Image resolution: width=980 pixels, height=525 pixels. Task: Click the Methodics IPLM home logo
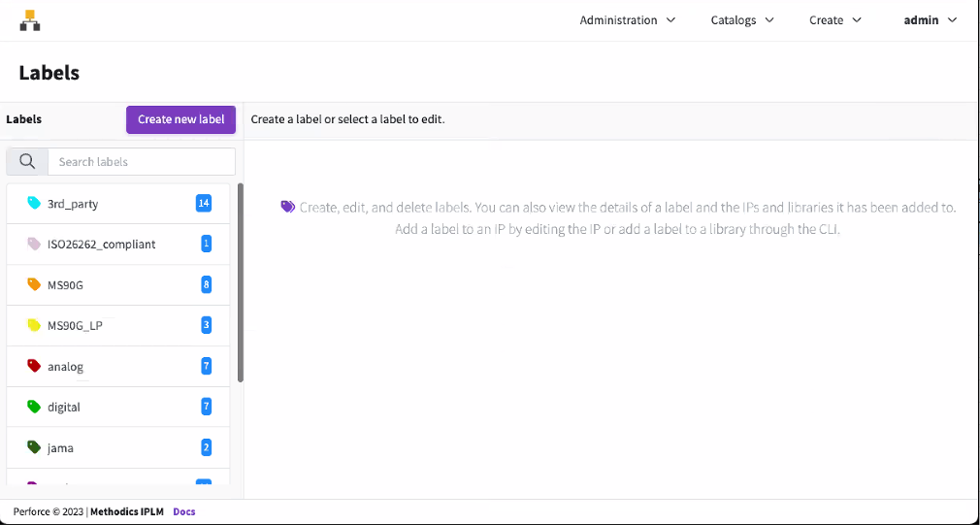30,20
